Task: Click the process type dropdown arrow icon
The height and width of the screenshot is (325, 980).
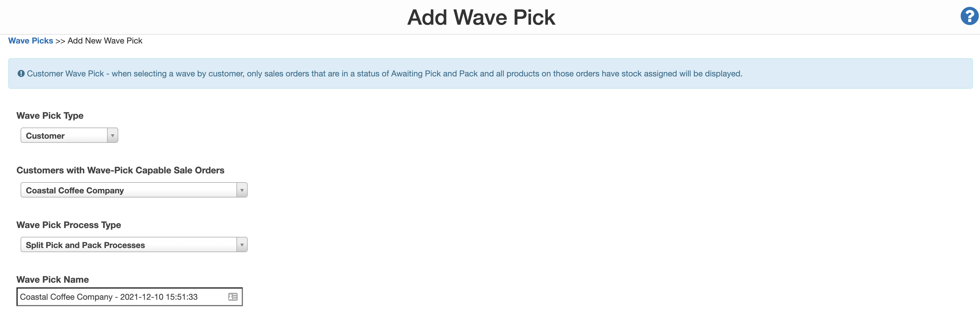Action: [242, 244]
